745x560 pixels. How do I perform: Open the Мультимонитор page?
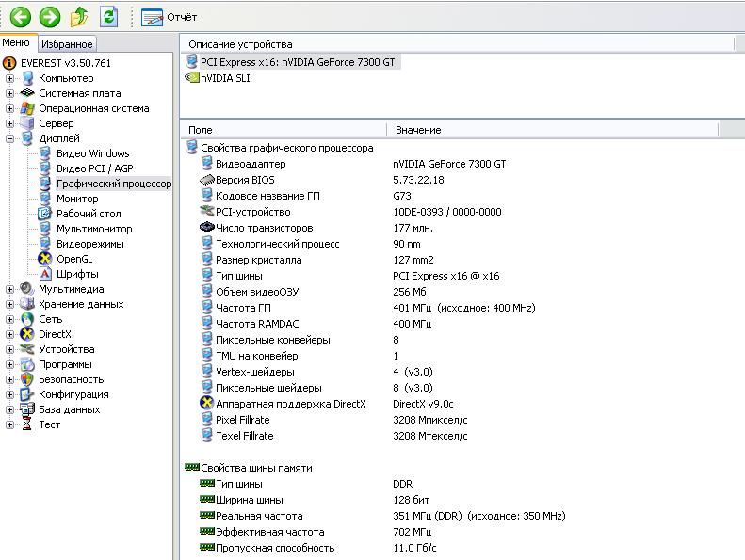[94, 229]
